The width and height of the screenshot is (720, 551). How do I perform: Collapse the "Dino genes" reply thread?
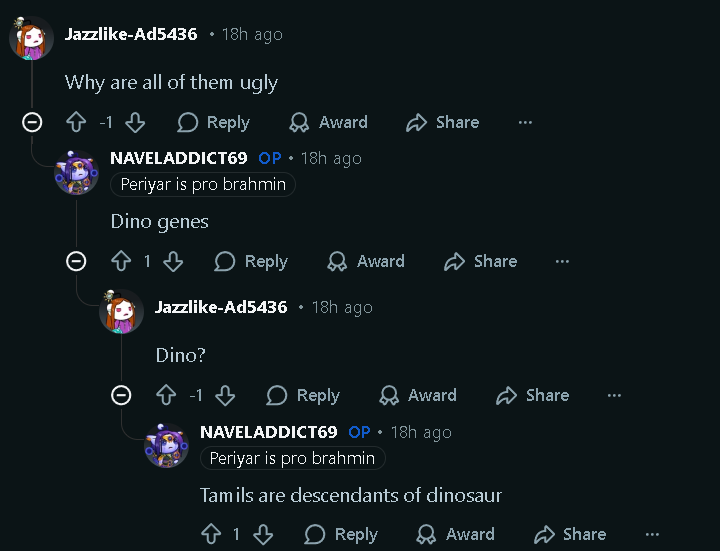tap(76, 261)
